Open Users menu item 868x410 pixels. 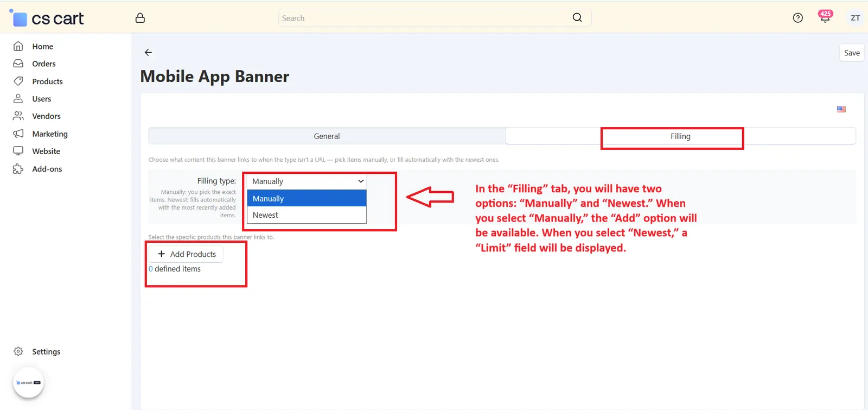[41, 99]
